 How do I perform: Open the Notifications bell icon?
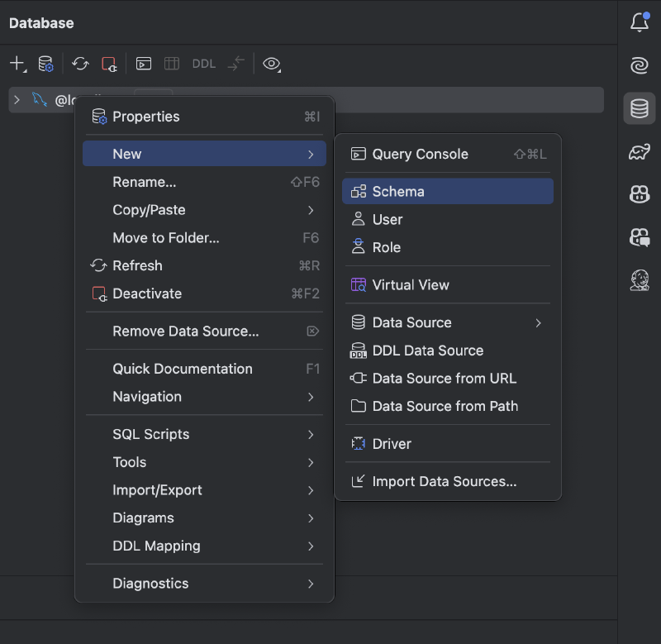click(x=640, y=22)
